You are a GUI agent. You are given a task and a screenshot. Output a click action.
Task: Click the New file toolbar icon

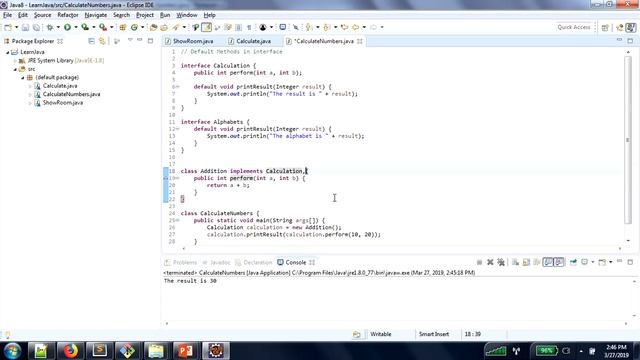coord(8,27)
